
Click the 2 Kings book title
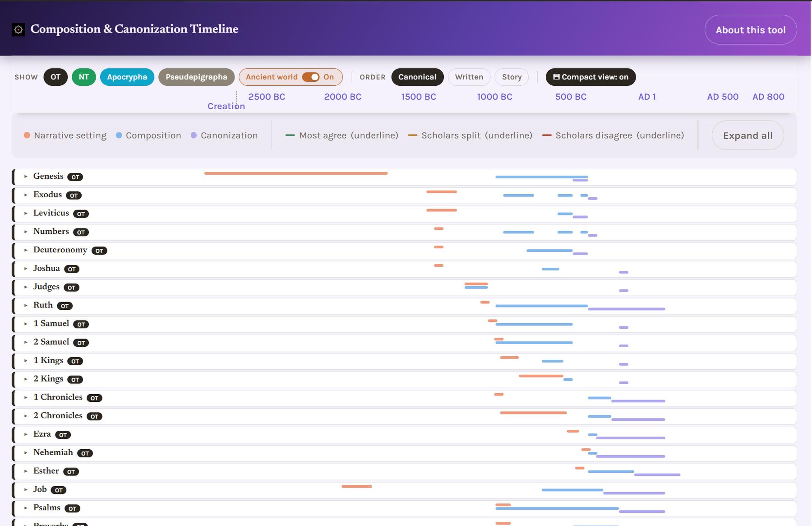pos(48,379)
